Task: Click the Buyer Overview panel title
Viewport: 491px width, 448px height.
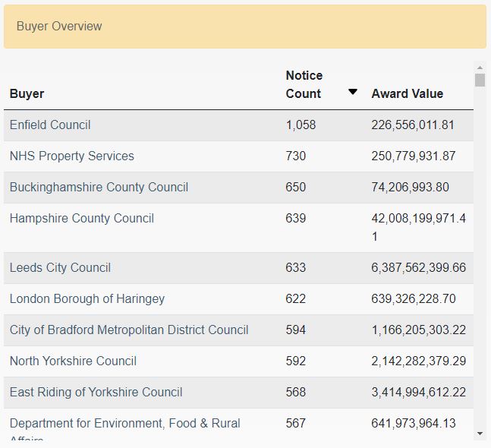Action: point(59,26)
